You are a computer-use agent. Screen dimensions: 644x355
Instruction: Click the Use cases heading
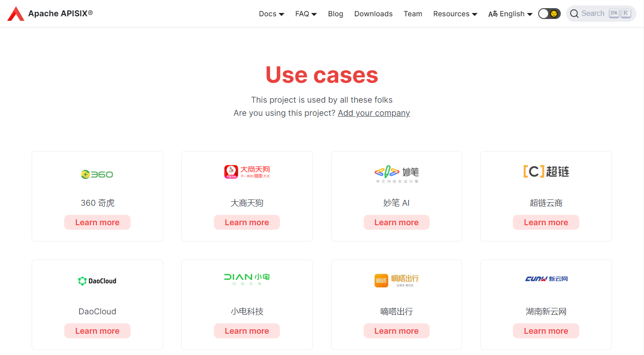(x=322, y=75)
